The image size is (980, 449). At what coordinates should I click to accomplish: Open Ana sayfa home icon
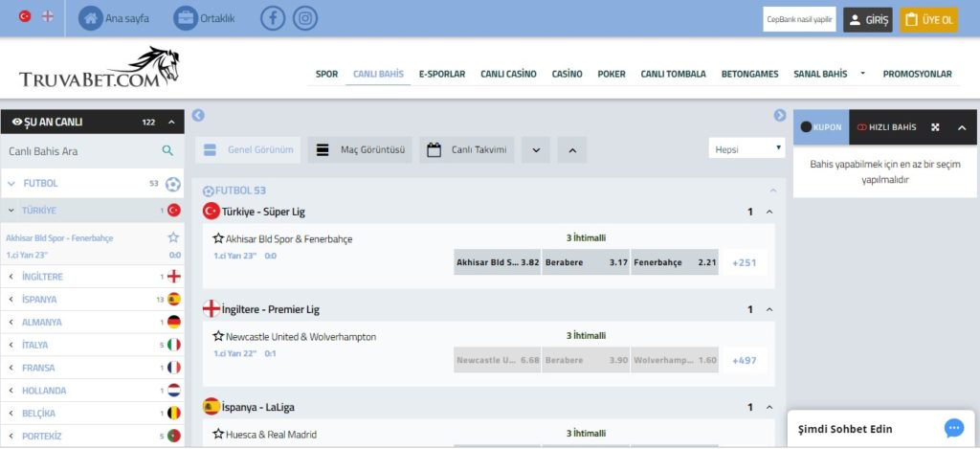click(x=91, y=18)
